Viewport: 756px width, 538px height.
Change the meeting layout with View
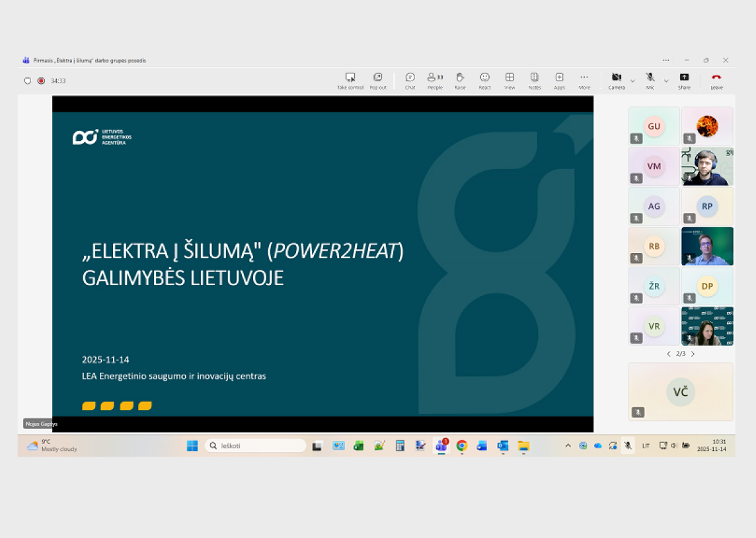(x=510, y=79)
